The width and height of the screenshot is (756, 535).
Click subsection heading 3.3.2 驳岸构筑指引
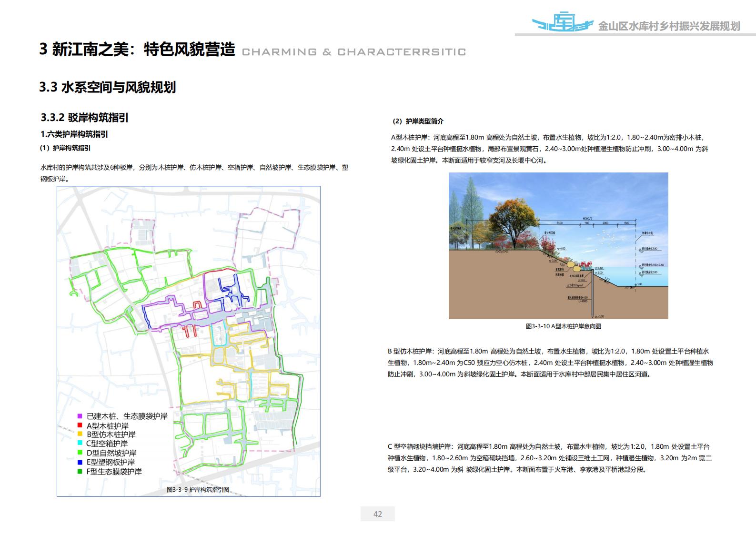pos(84,117)
